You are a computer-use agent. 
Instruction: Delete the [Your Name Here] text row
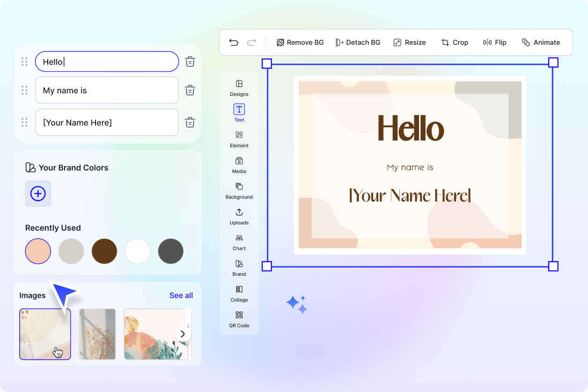[190, 123]
